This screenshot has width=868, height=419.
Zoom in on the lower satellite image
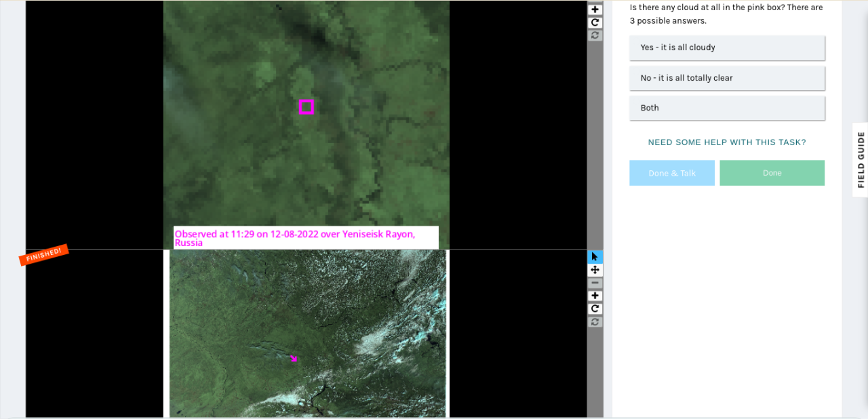(595, 296)
